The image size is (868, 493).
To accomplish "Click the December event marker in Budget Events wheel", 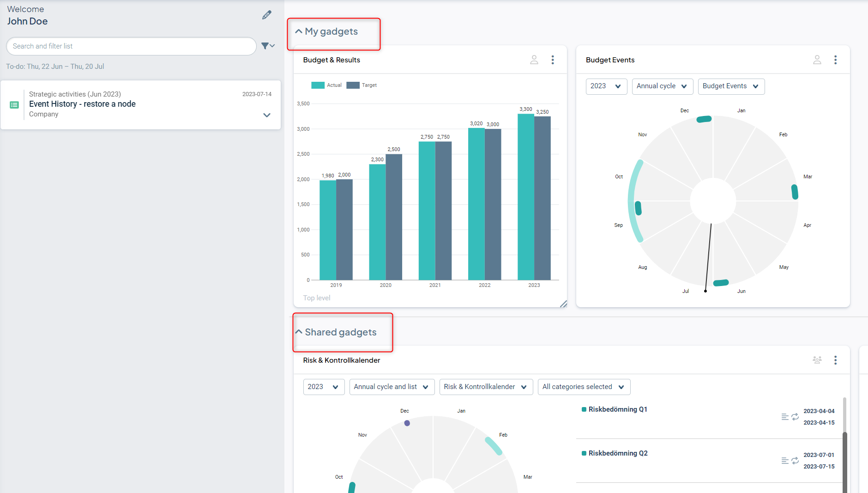I will click(704, 119).
